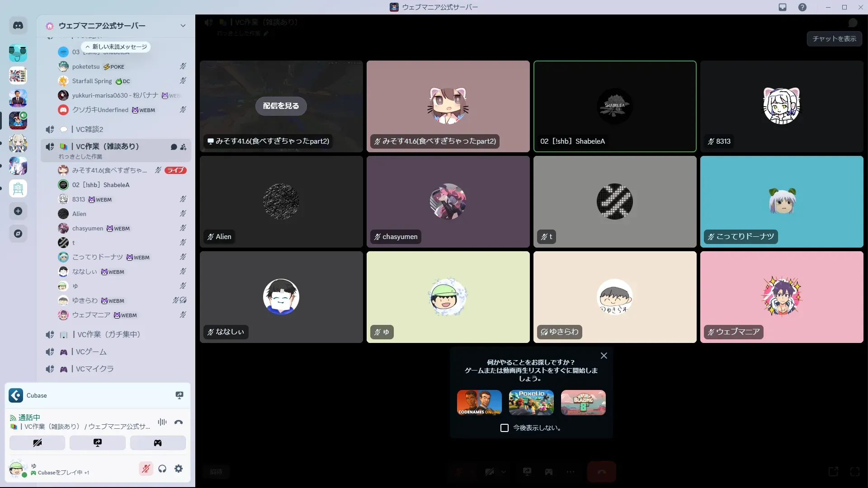Open the inbox icon in title bar
Screen dimensions: 868x488
click(x=783, y=7)
